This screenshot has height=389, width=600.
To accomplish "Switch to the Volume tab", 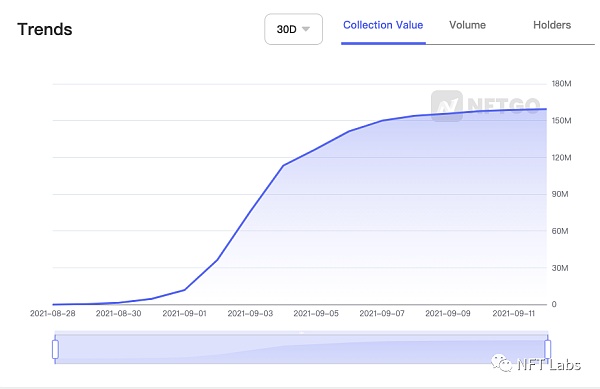I will tap(467, 25).
